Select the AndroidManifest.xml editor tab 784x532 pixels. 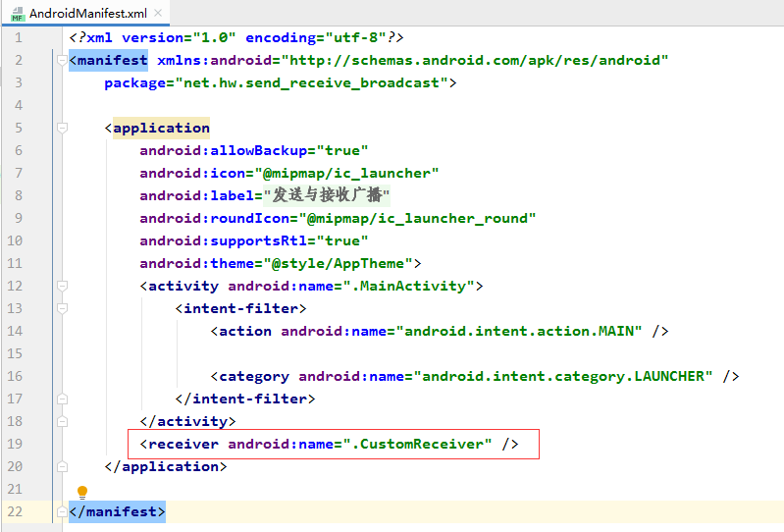point(85,13)
